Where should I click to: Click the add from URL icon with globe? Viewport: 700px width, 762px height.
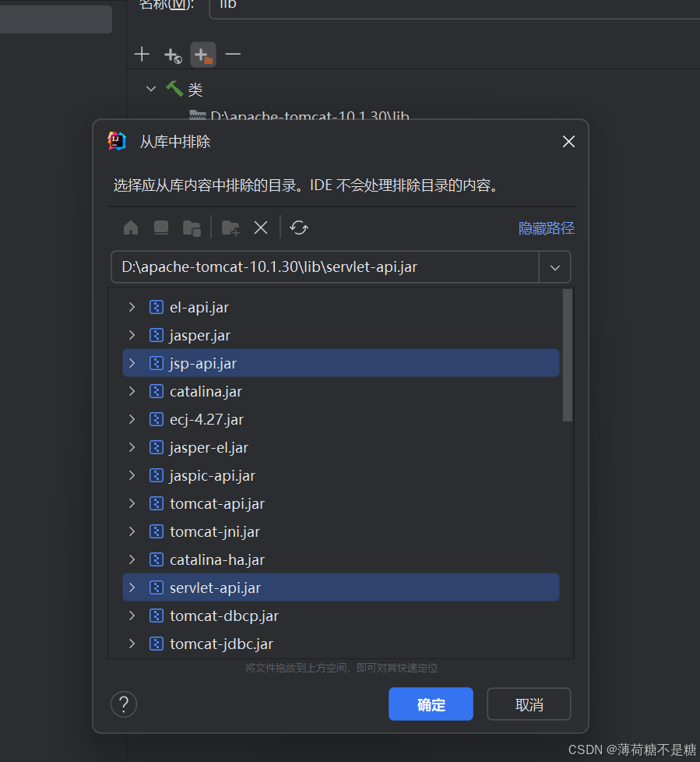click(172, 55)
